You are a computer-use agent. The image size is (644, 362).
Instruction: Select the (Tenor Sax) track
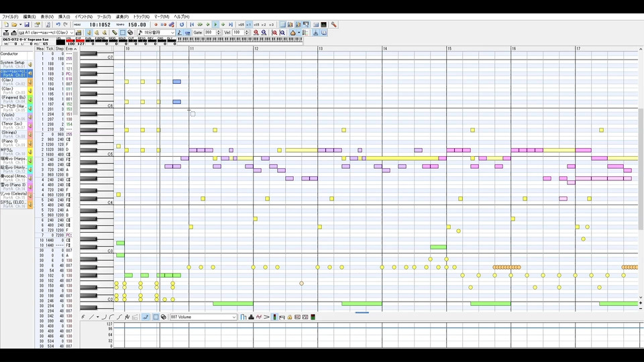16,125
